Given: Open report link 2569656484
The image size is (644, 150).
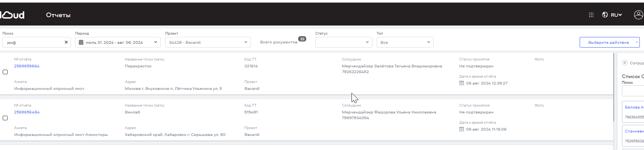Looking at the screenshot, I should (x=27, y=112).
